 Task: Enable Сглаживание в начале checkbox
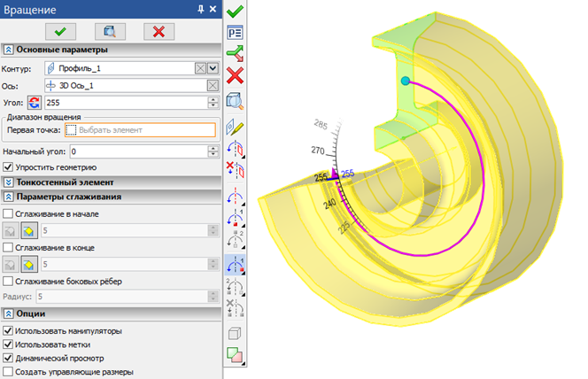(9, 213)
